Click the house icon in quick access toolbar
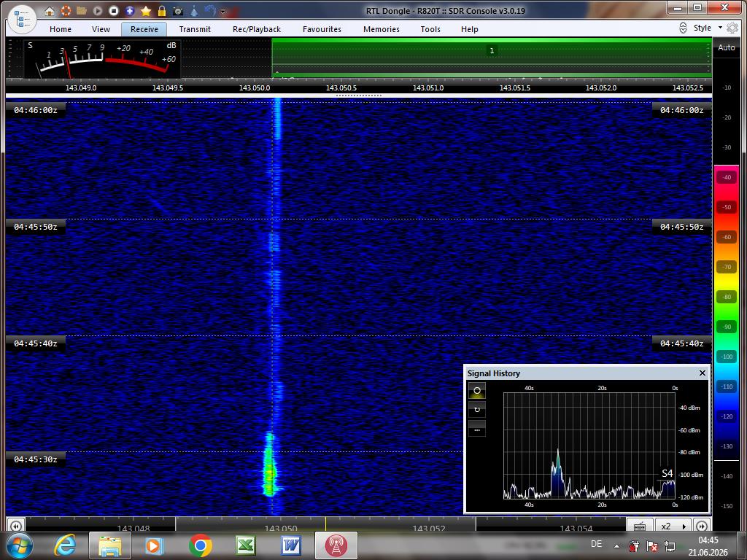Image resolution: width=747 pixels, height=560 pixels. (50, 10)
